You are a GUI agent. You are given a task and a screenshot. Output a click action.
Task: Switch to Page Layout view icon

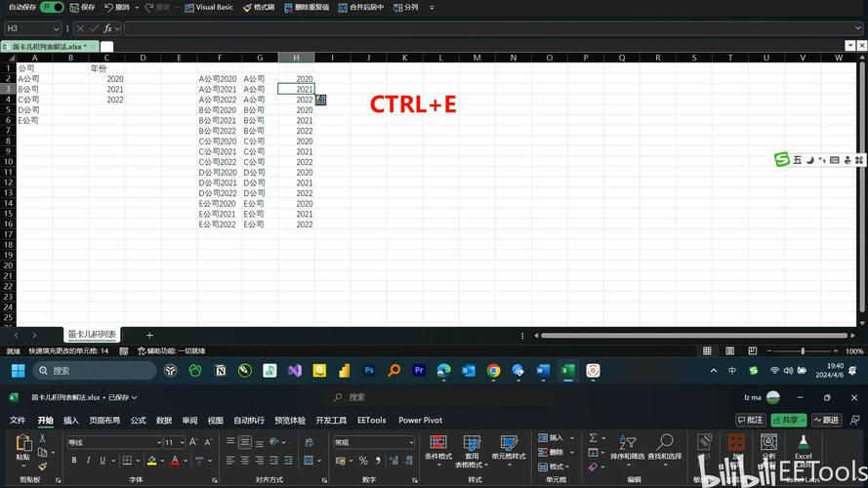pos(729,350)
